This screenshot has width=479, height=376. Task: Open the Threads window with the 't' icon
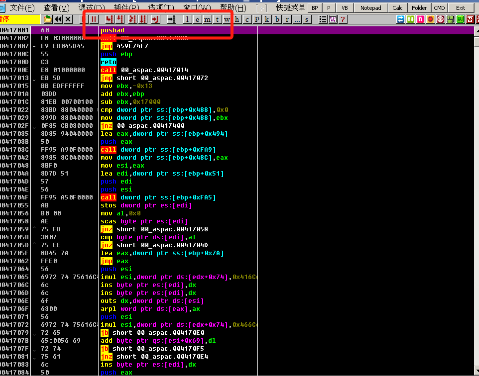click(217, 19)
